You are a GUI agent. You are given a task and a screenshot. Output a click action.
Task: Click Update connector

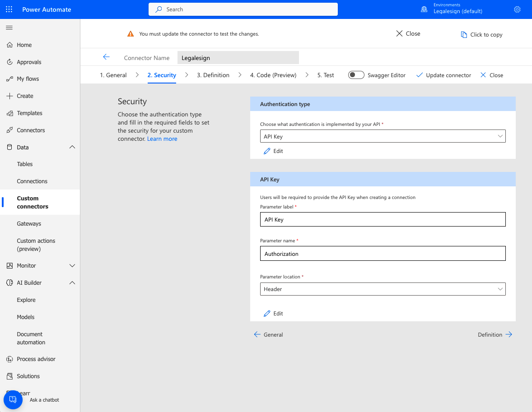click(x=443, y=75)
